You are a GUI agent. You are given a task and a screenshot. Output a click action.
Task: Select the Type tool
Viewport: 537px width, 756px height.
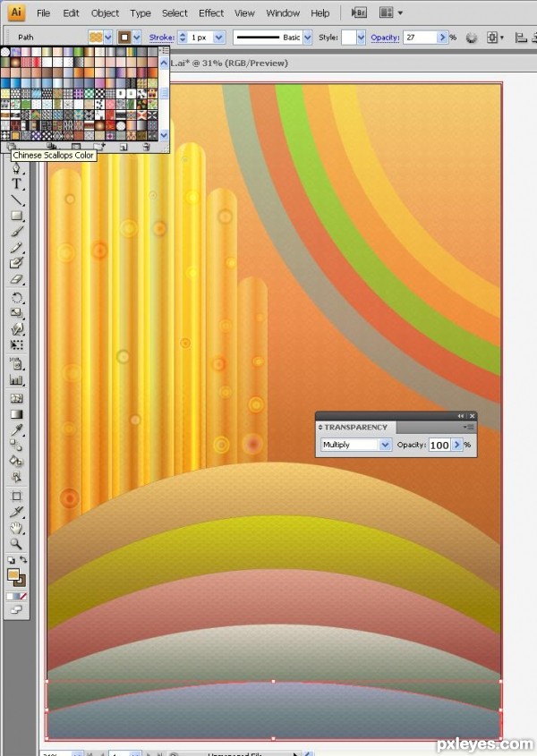16,183
